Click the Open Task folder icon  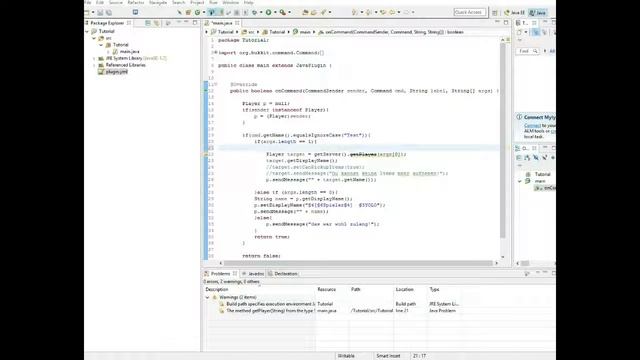coord(314,13)
